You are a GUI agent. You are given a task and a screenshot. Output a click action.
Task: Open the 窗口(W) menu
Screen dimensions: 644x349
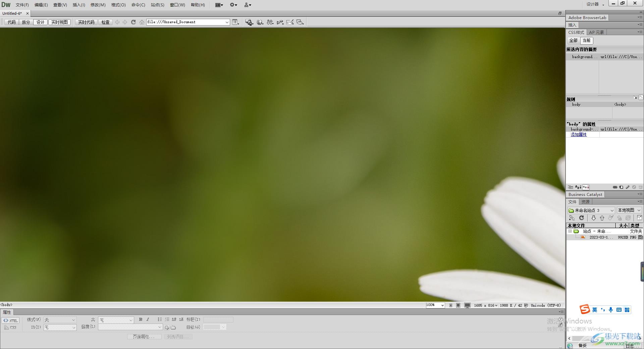(x=177, y=5)
